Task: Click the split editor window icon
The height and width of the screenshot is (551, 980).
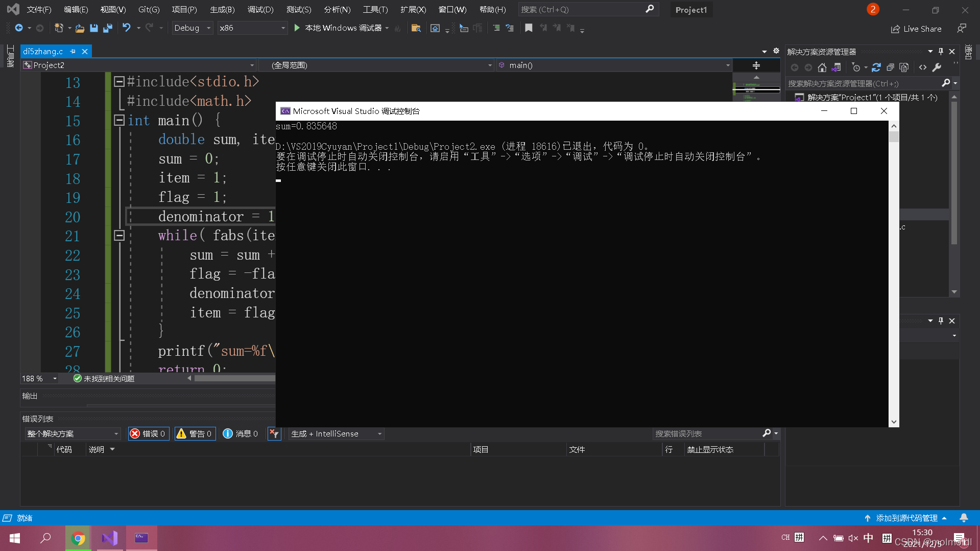Action: click(x=756, y=65)
